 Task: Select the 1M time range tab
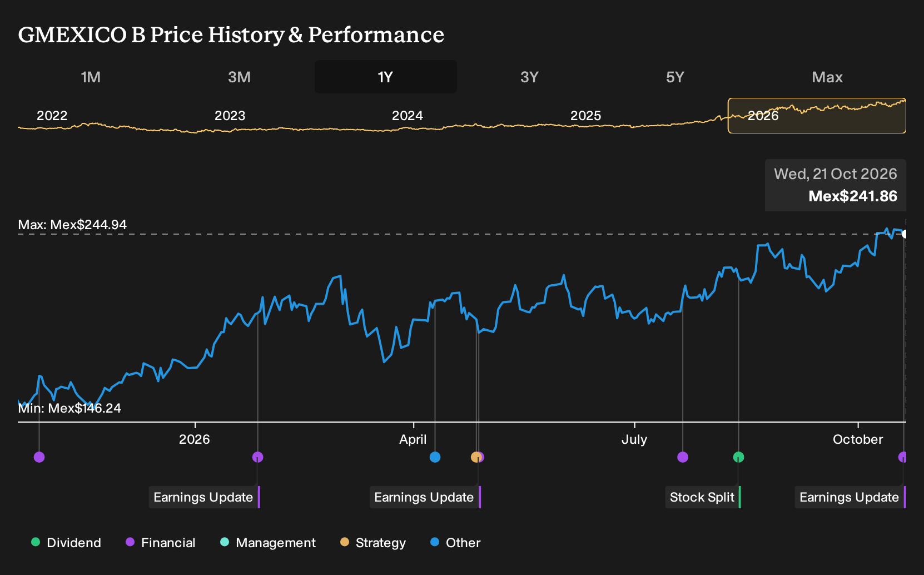(91, 77)
